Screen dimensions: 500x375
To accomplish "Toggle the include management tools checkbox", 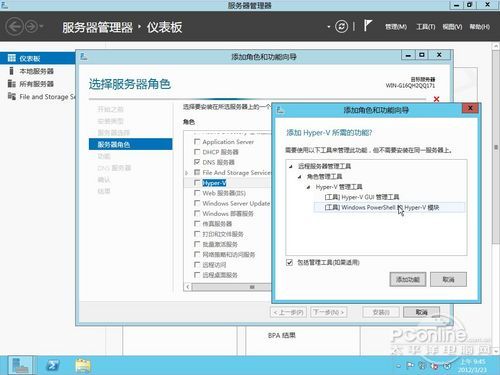I will [x=289, y=262].
